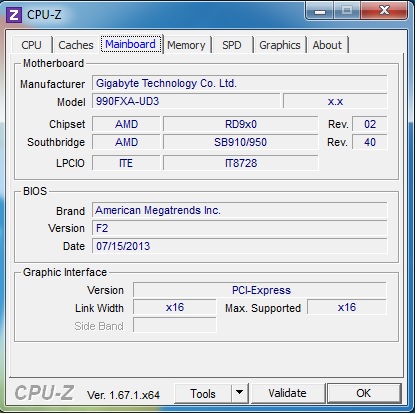
Task: Close the CPU-Z window
Action: point(384,11)
